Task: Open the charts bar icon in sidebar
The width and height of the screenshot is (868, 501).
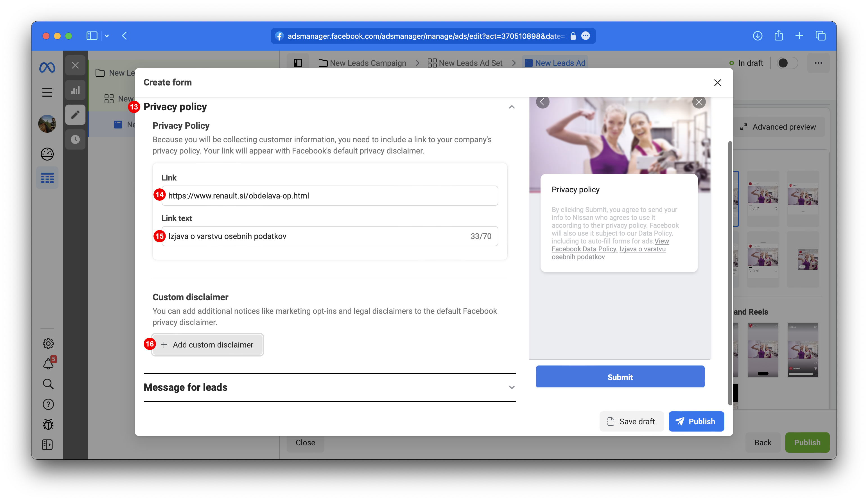Action: click(75, 91)
